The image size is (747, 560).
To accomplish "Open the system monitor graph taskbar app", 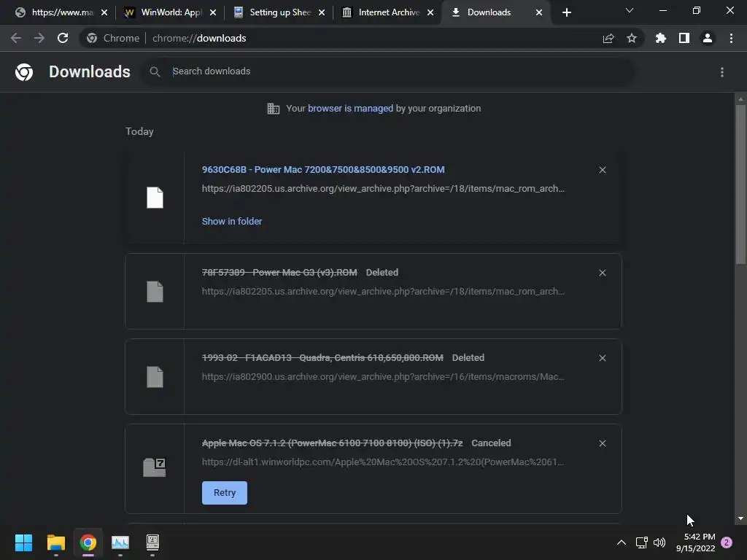I will point(120,542).
